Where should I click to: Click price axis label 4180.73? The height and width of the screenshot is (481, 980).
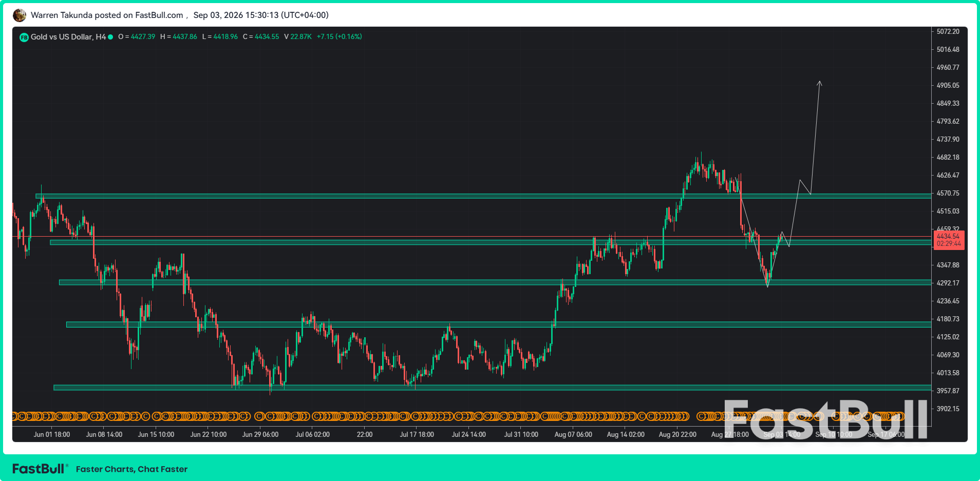coord(948,319)
